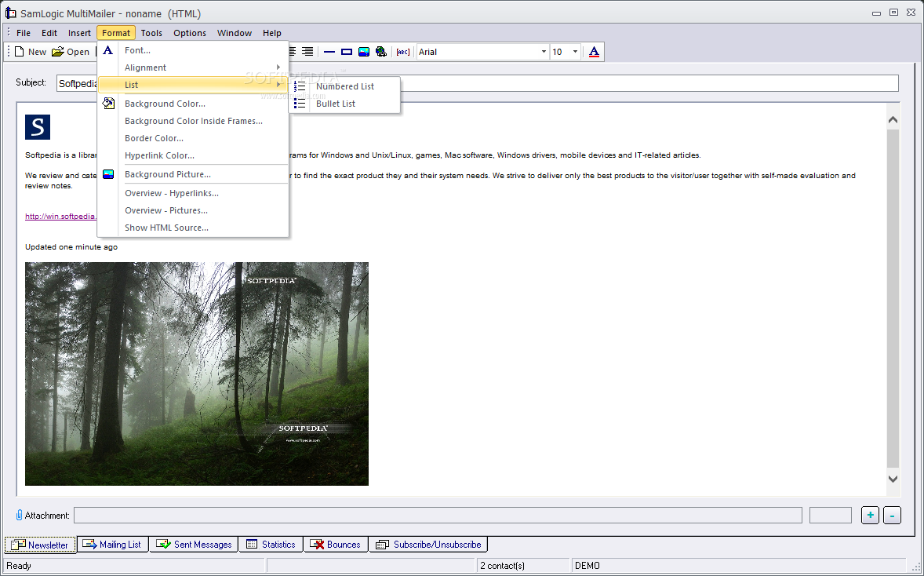Click the paperclip Attachment icon
This screenshot has height=576, width=924.
tap(19, 516)
